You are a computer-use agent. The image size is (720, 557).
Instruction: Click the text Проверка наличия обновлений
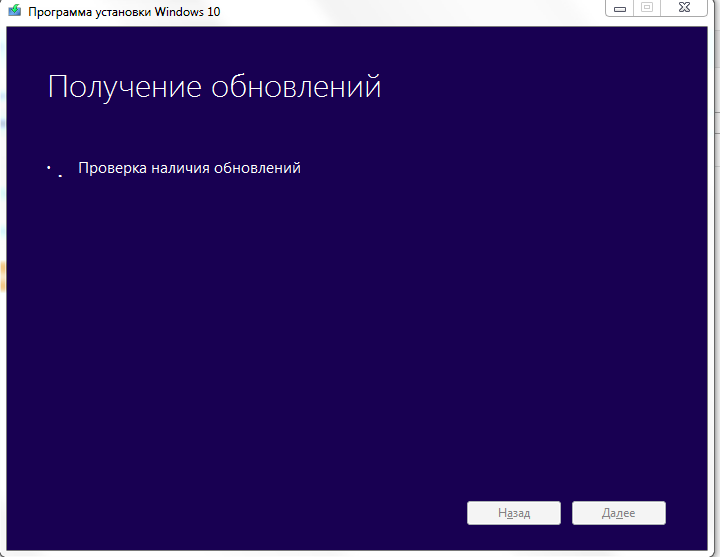point(189,168)
